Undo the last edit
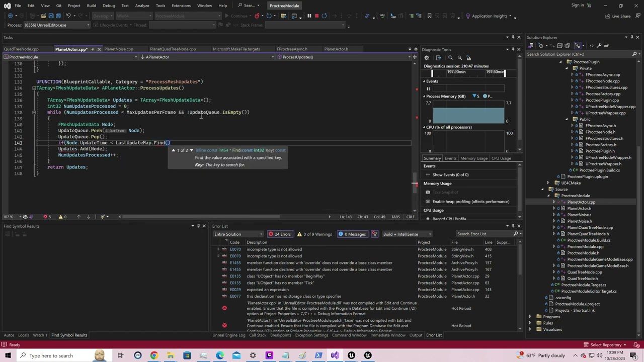644x362 pixels. 68,16
